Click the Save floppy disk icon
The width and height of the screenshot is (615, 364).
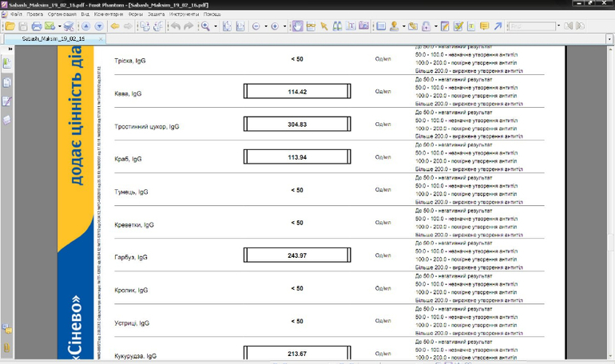[x=22, y=26]
